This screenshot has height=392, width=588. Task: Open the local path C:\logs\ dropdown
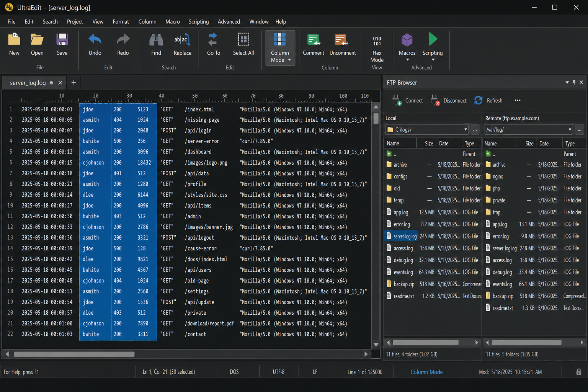tap(465, 129)
